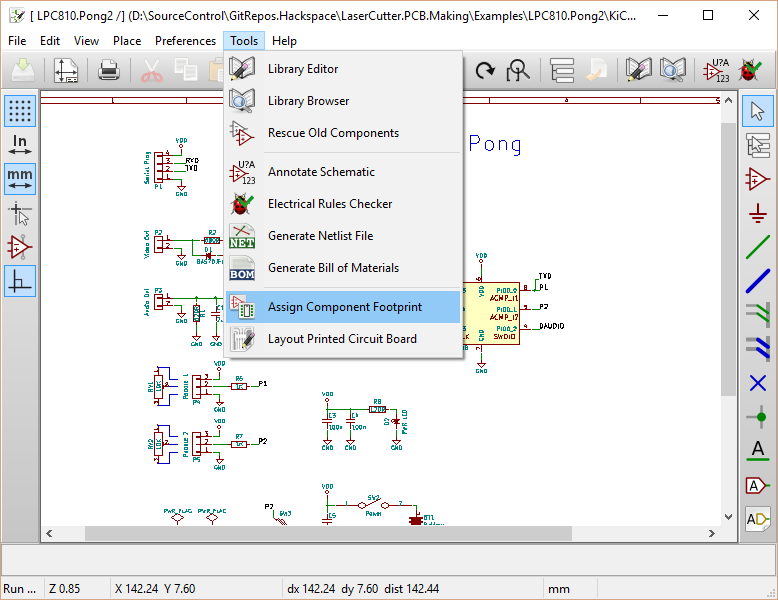Open Library Editor from Tools menu
778x600 pixels.
tap(343, 69)
